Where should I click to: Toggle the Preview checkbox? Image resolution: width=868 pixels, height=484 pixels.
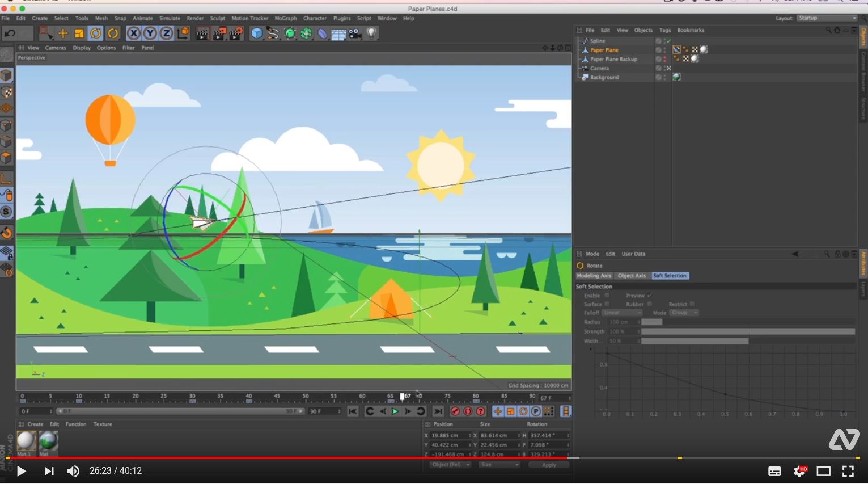pyautogui.click(x=649, y=296)
